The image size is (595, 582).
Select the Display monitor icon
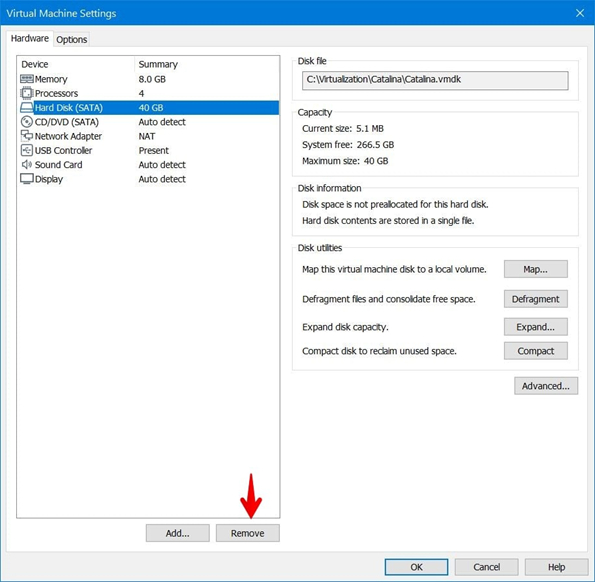[x=27, y=179]
